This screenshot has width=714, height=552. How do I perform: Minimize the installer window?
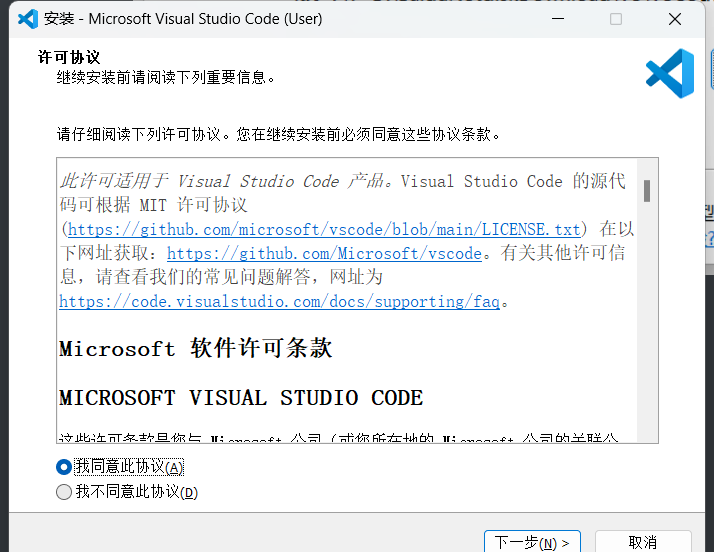click(x=558, y=19)
